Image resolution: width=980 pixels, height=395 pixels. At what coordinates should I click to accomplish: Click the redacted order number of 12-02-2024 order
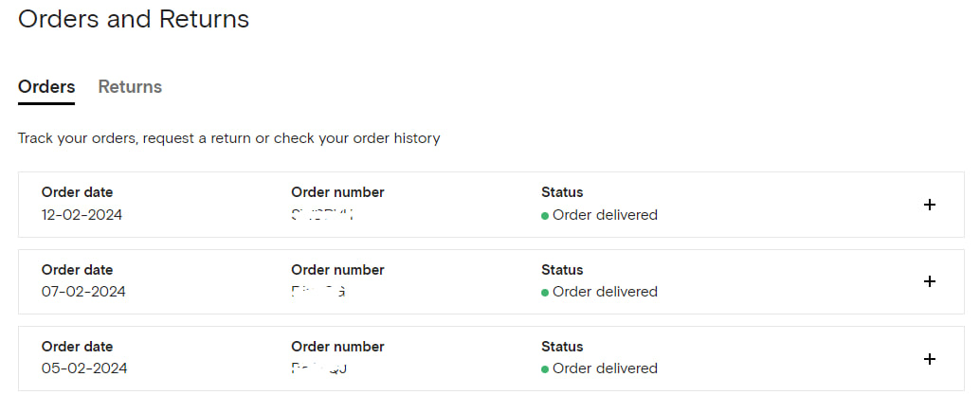click(x=322, y=215)
